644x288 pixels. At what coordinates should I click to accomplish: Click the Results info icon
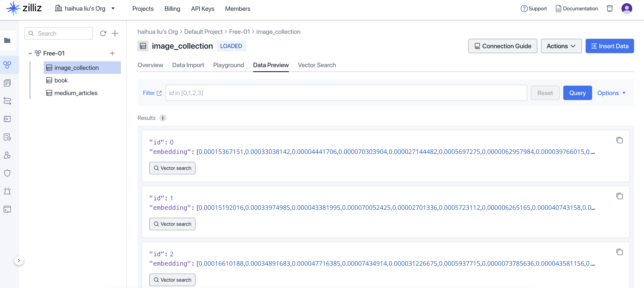pyautogui.click(x=163, y=118)
